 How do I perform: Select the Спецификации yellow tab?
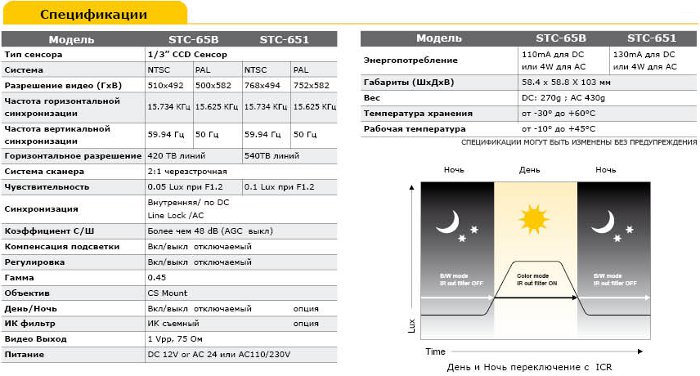(x=94, y=14)
